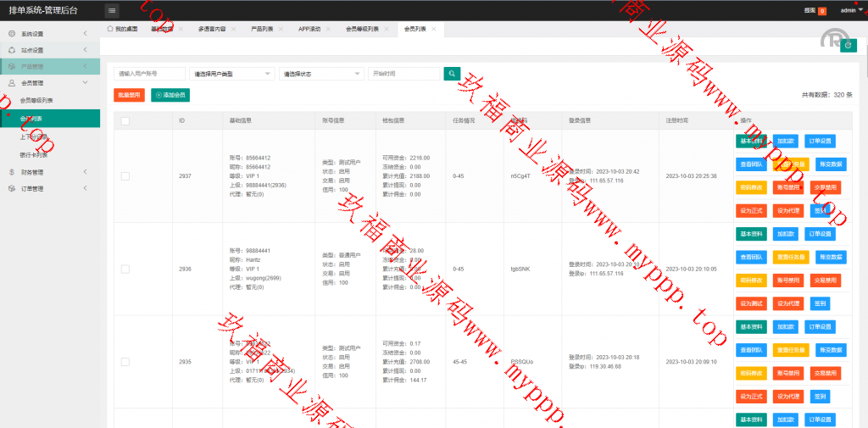Click the 请输入用户账号 input field
Screen dimensions: 868x428
149,74
